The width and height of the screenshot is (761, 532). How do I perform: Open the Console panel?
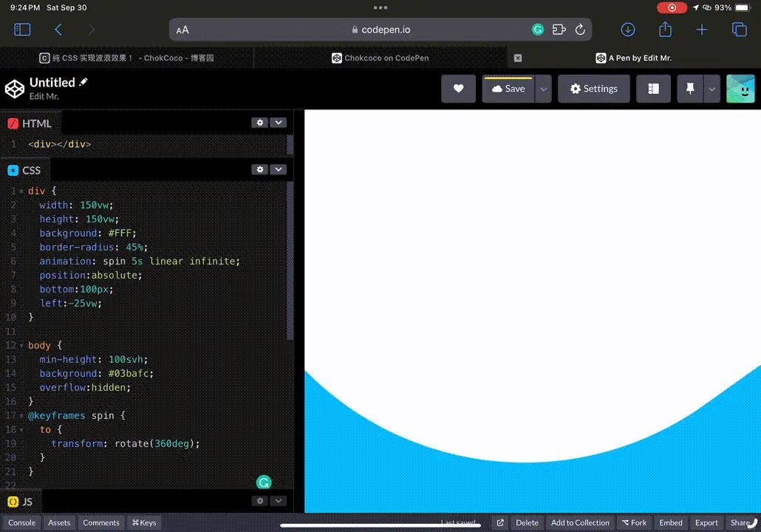tap(22, 523)
